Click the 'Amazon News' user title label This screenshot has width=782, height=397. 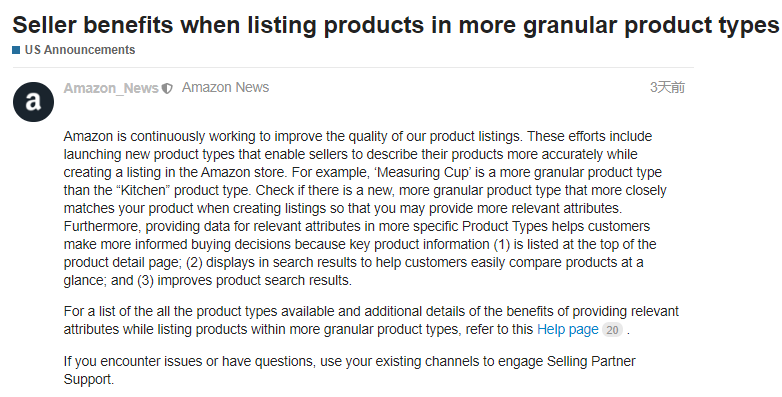click(225, 87)
